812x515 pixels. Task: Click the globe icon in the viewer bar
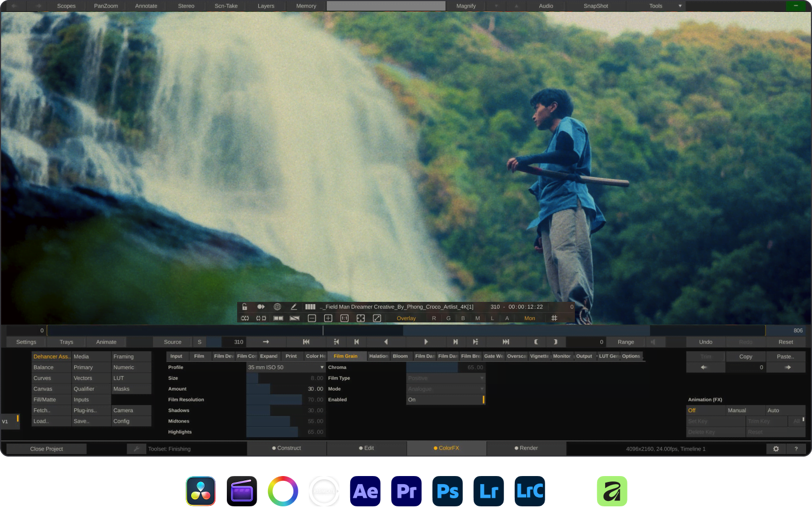(x=277, y=307)
